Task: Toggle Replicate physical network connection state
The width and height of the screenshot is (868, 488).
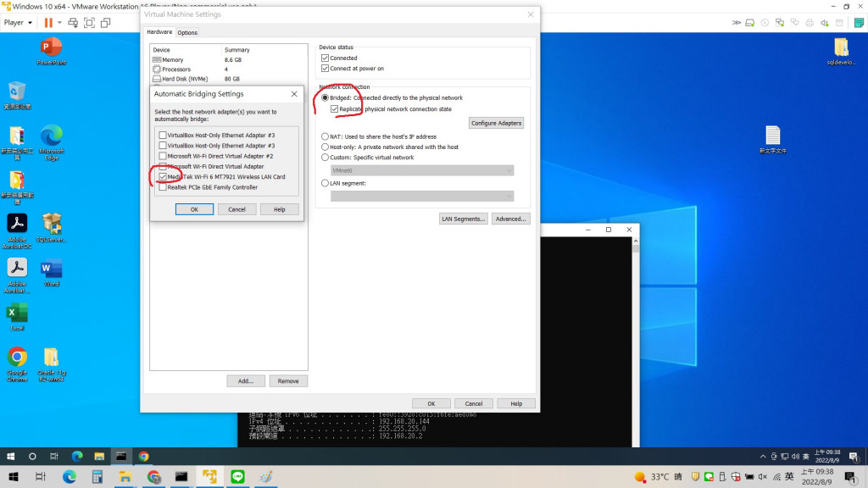Action: pyautogui.click(x=334, y=109)
